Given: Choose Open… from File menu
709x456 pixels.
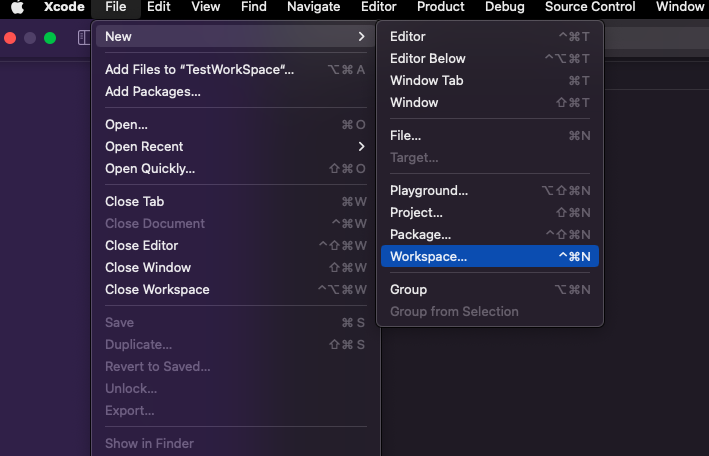Looking at the screenshot, I should click(x=235, y=124).
